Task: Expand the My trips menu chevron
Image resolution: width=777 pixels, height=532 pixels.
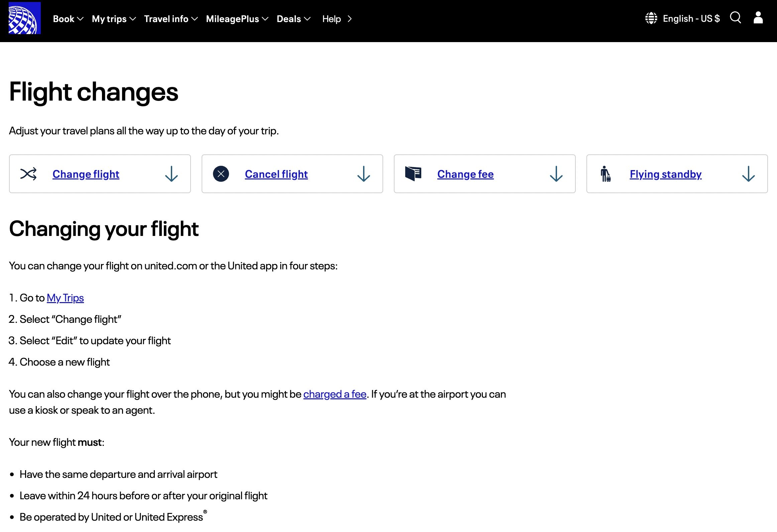Action: 132,19
